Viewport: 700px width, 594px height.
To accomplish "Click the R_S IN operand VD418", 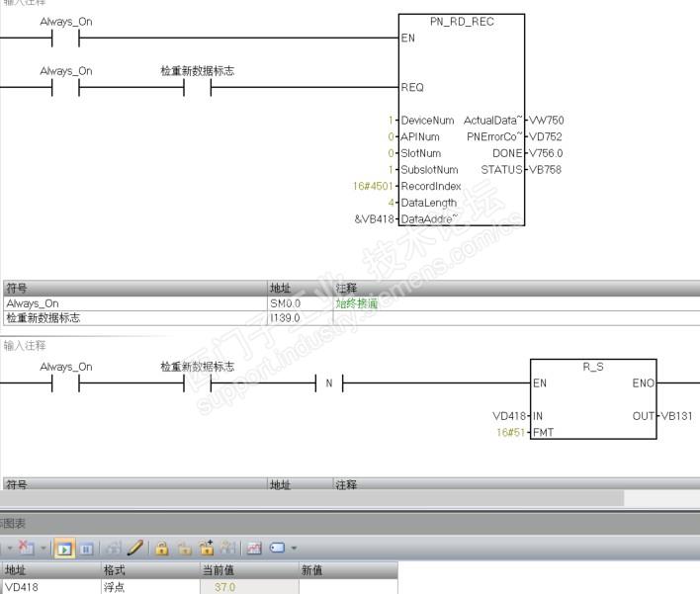I will 509,416.
